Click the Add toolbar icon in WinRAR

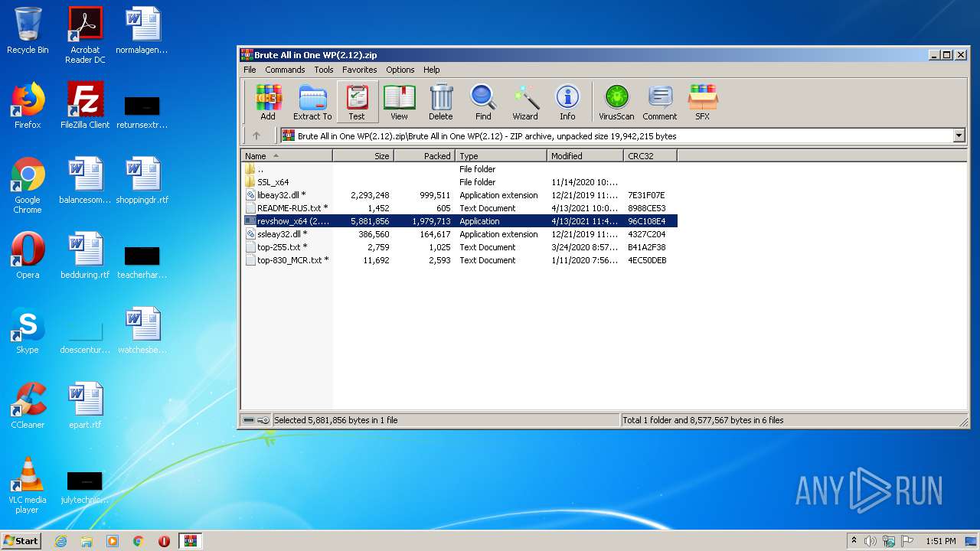pos(268,102)
